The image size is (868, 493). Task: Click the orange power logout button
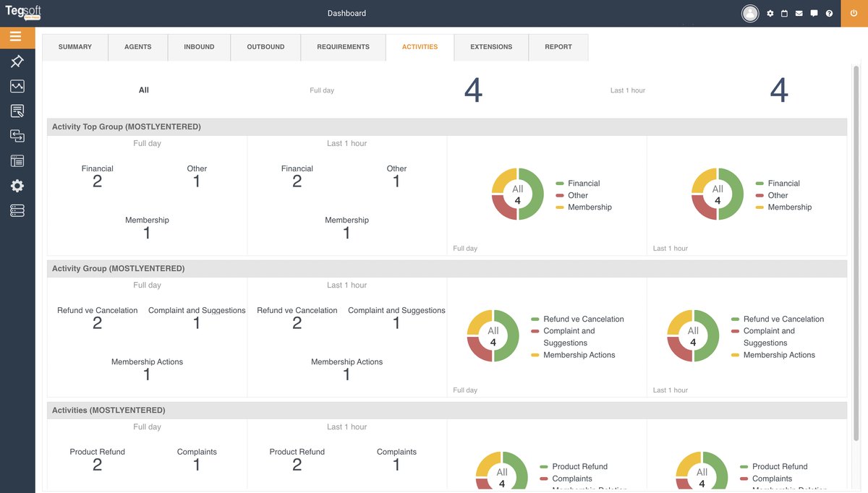[854, 13]
